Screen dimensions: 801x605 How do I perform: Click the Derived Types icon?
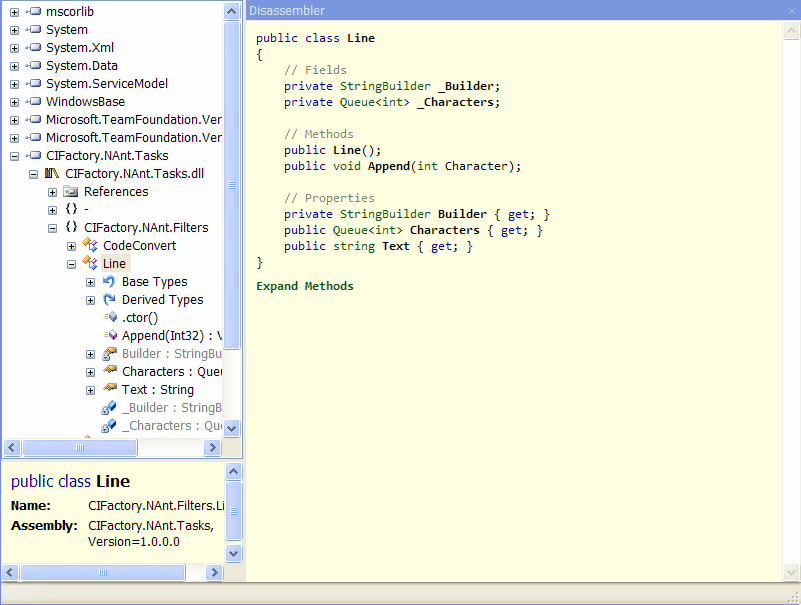[x=109, y=300]
